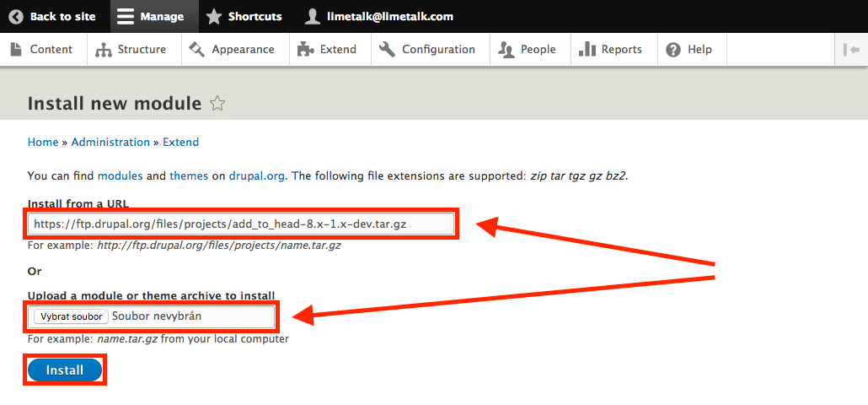Open the Content admin menu
Image resolution: width=868 pixels, height=405 pixels.
pos(42,49)
